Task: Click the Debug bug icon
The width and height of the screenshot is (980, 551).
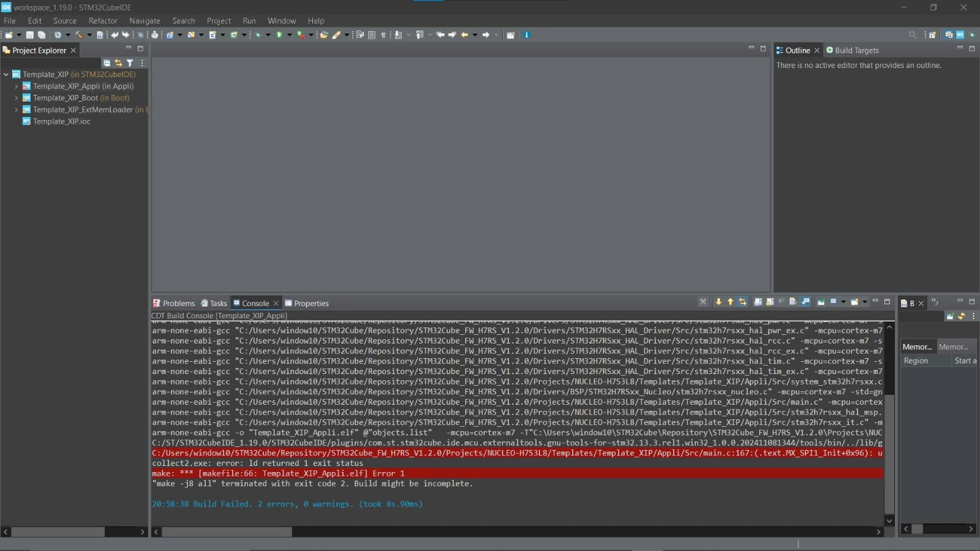Action: 257,35
